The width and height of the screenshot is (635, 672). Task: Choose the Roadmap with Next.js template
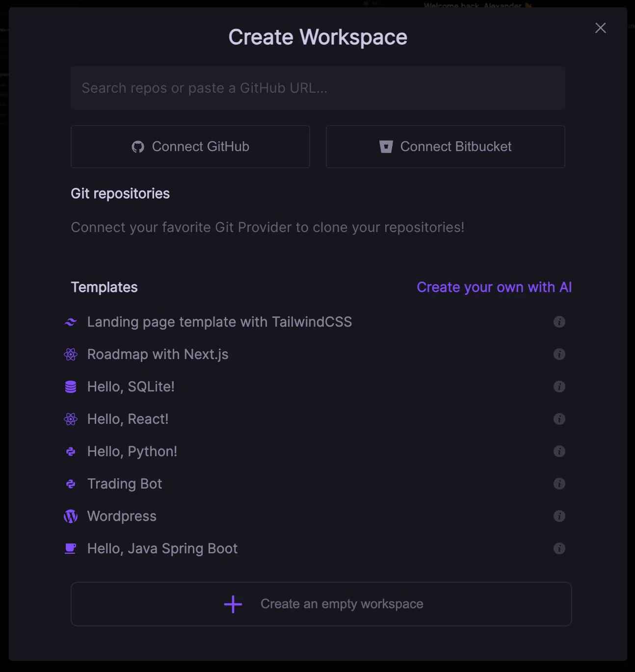[x=158, y=354]
